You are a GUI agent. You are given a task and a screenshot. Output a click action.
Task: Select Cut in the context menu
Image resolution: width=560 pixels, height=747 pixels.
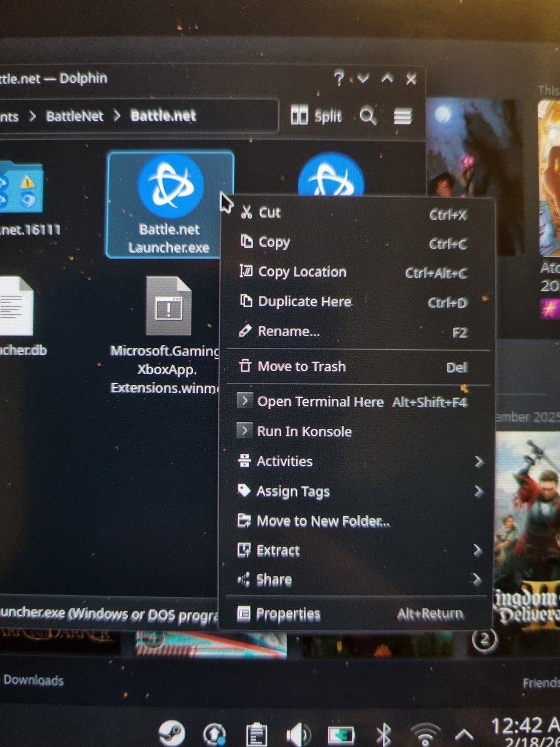tap(357, 213)
